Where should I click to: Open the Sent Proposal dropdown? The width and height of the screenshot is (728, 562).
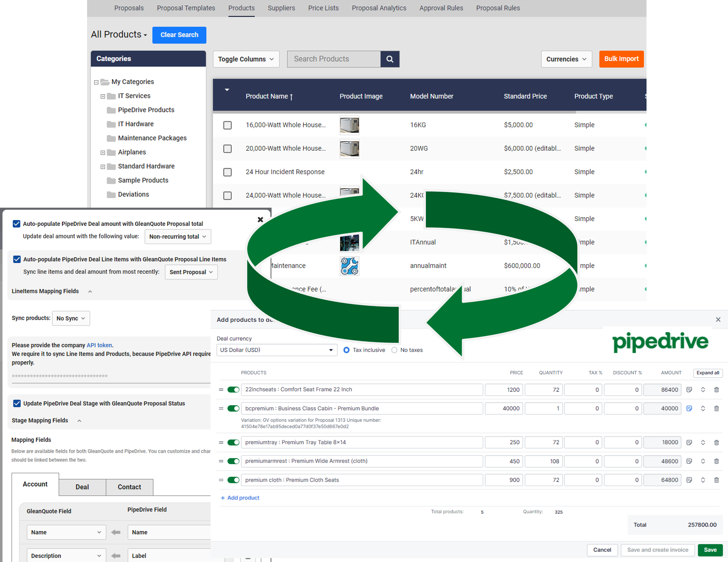191,272
